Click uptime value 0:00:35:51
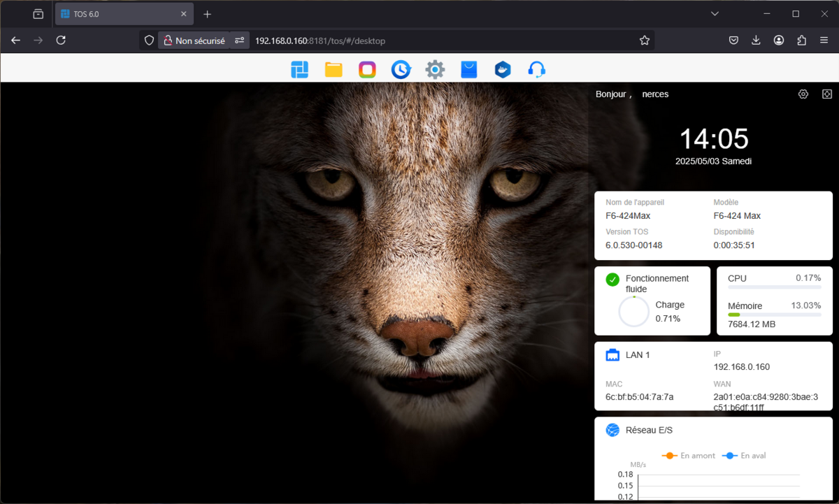The width and height of the screenshot is (839, 504). coord(734,245)
